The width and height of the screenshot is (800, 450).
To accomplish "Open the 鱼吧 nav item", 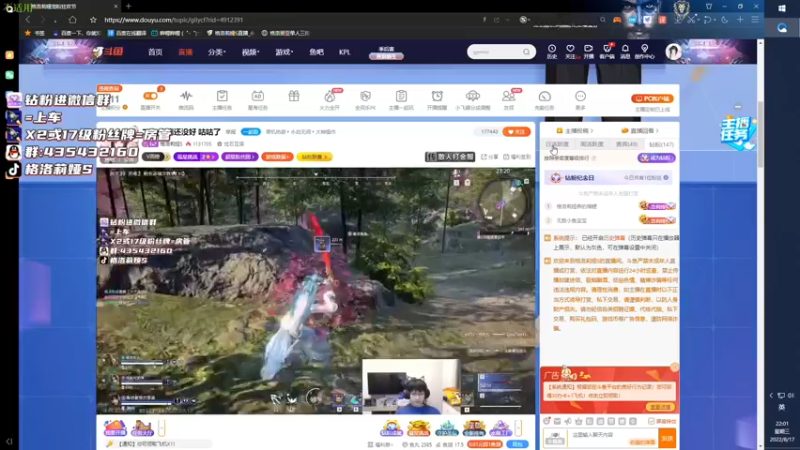I will click(316, 52).
